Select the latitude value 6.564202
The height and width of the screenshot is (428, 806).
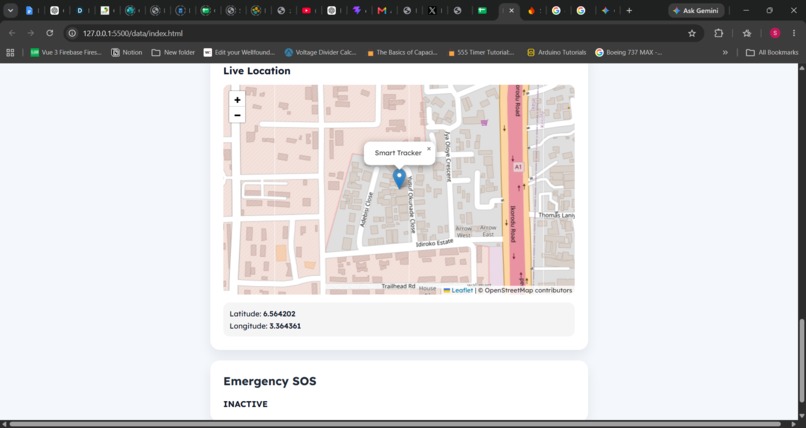(x=279, y=313)
